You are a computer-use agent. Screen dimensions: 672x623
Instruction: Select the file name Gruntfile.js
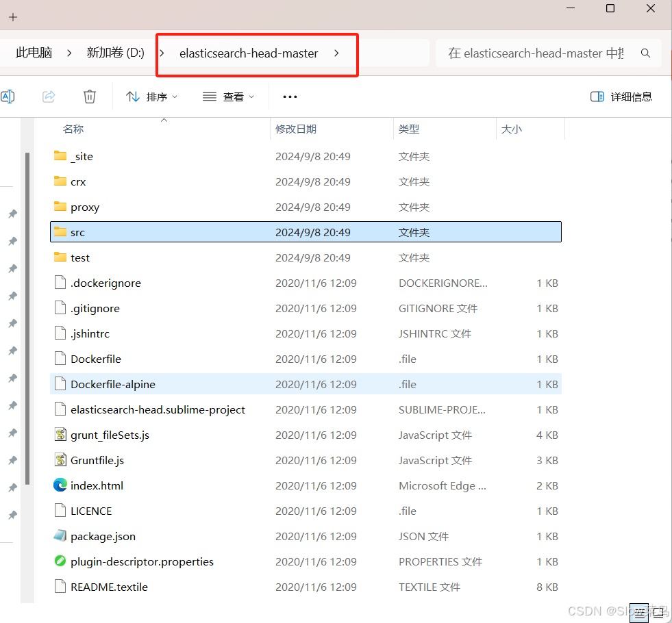pos(97,460)
